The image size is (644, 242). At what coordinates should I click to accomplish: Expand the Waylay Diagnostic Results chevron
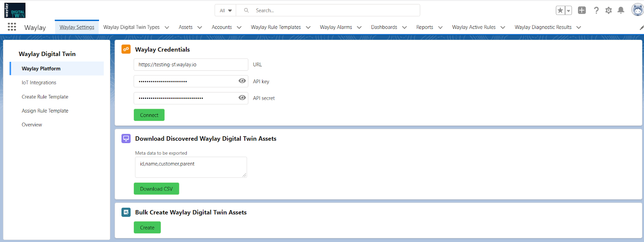click(579, 27)
